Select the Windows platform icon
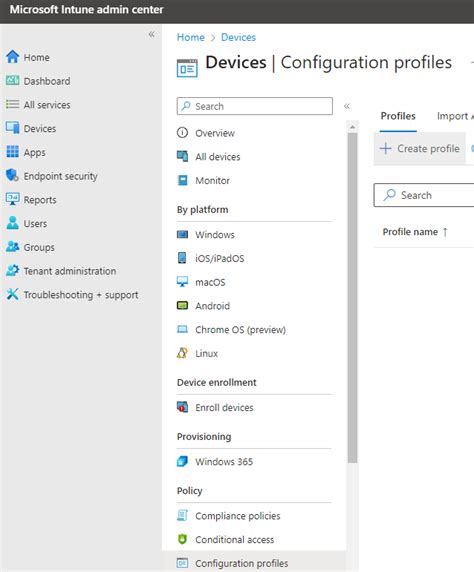The height and width of the screenshot is (572, 474). [x=182, y=234]
